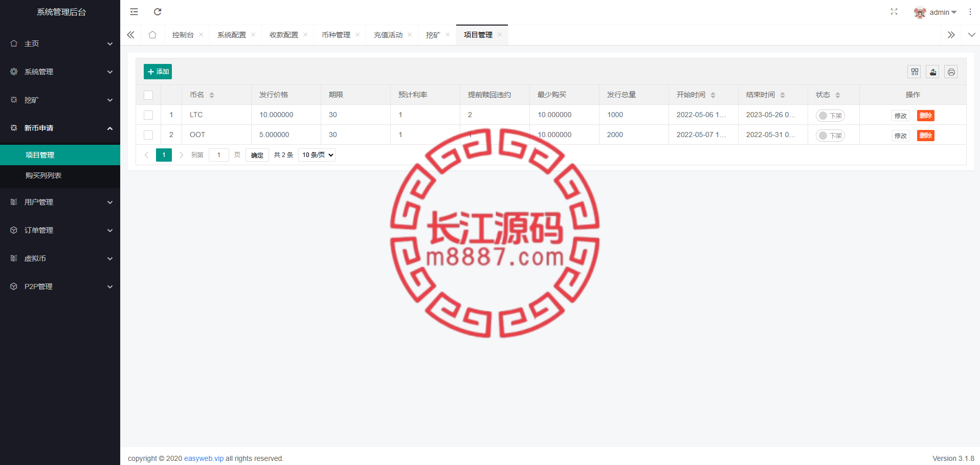Switch to the 充值活动 tab

pos(388,35)
